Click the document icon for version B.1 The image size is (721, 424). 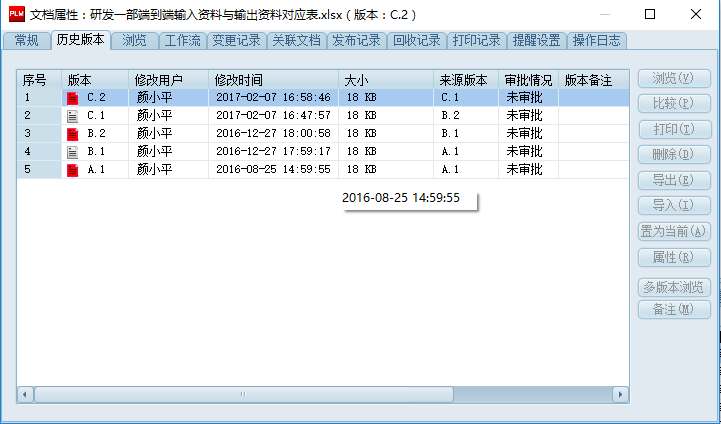pos(72,152)
